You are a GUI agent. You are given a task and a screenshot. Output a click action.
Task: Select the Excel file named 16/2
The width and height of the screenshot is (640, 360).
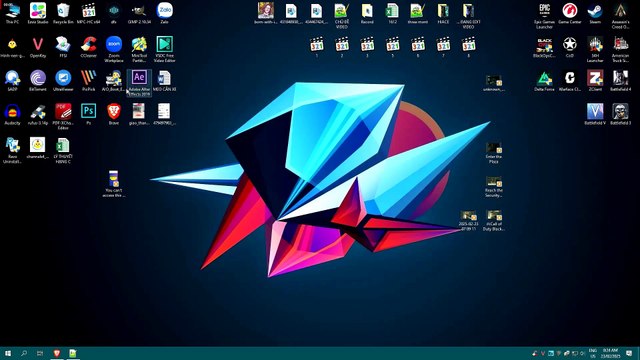pyautogui.click(x=392, y=13)
